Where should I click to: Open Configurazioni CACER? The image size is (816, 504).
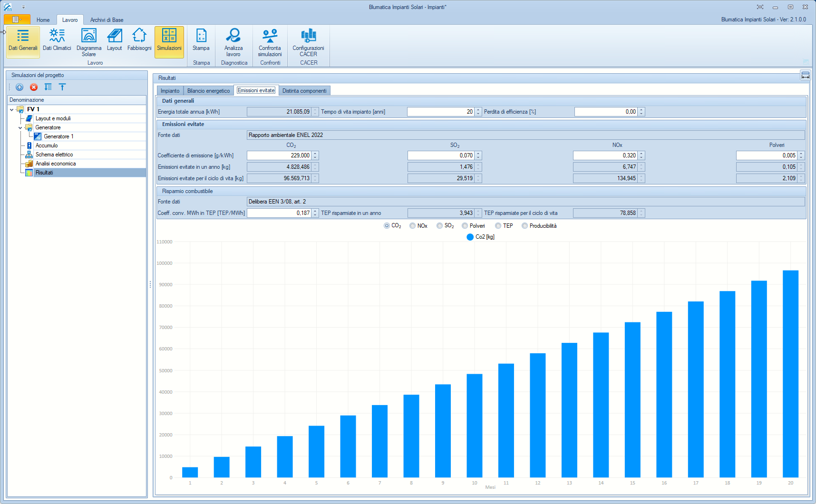click(x=308, y=41)
